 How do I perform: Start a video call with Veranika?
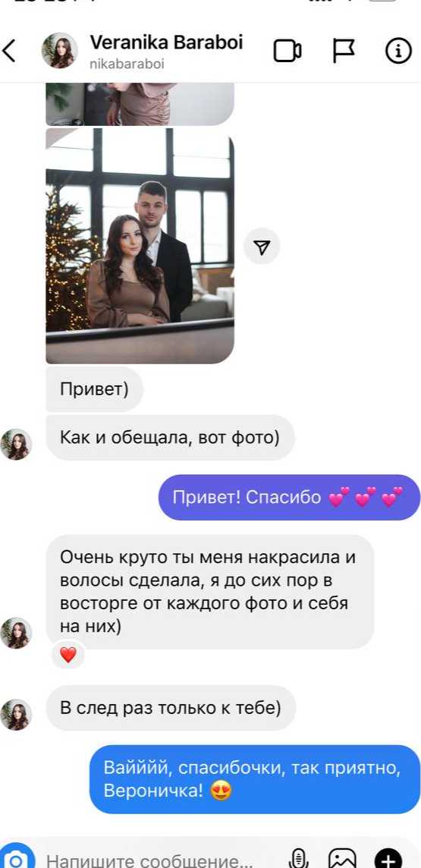tap(287, 51)
